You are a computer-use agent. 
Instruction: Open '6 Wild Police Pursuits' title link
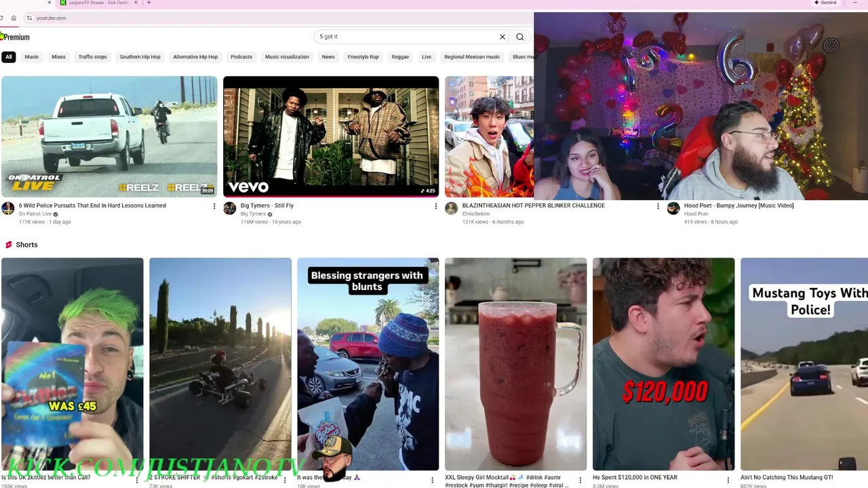click(92, 205)
